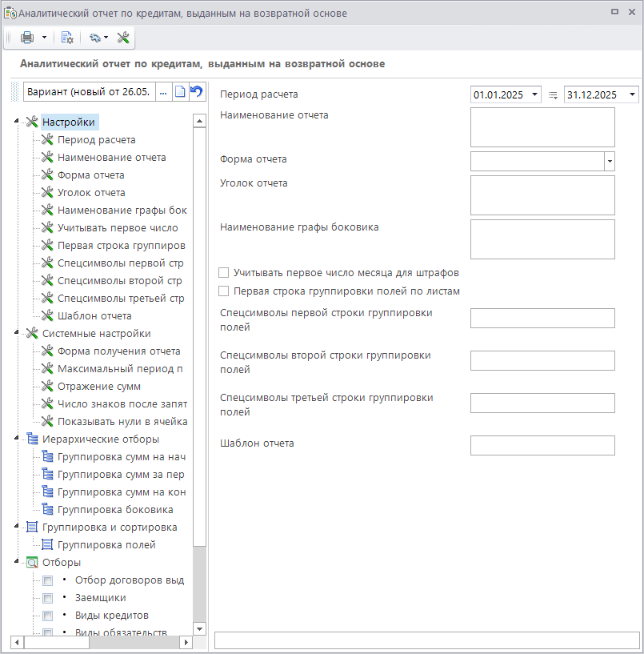The image size is (644, 654).
Task: Collapse the Системные настройки tree node
Action: tap(17, 333)
